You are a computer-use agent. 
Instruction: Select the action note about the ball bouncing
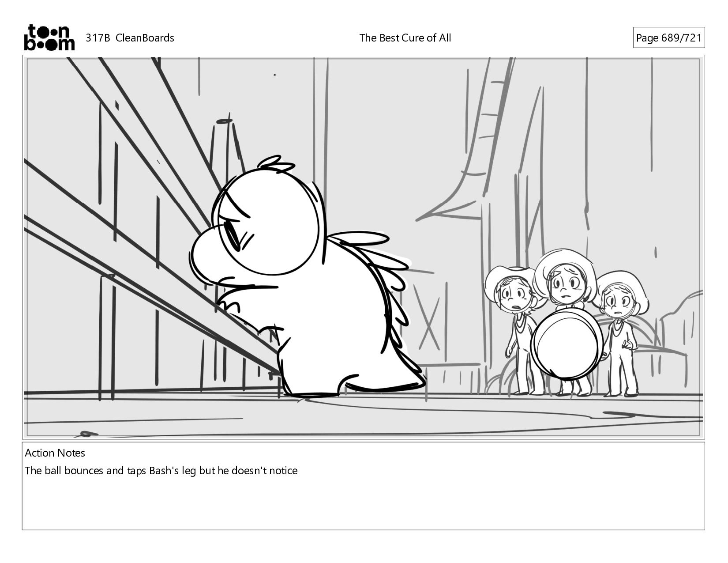pyautogui.click(x=161, y=471)
